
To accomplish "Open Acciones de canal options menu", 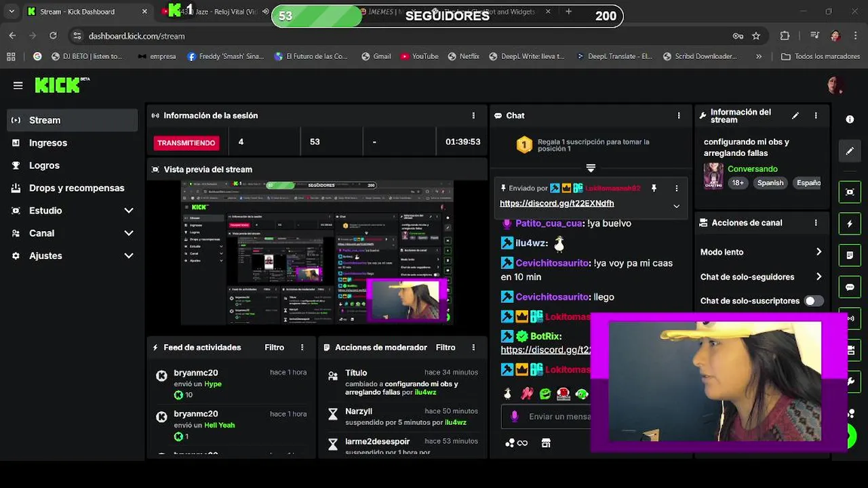I will tap(816, 223).
